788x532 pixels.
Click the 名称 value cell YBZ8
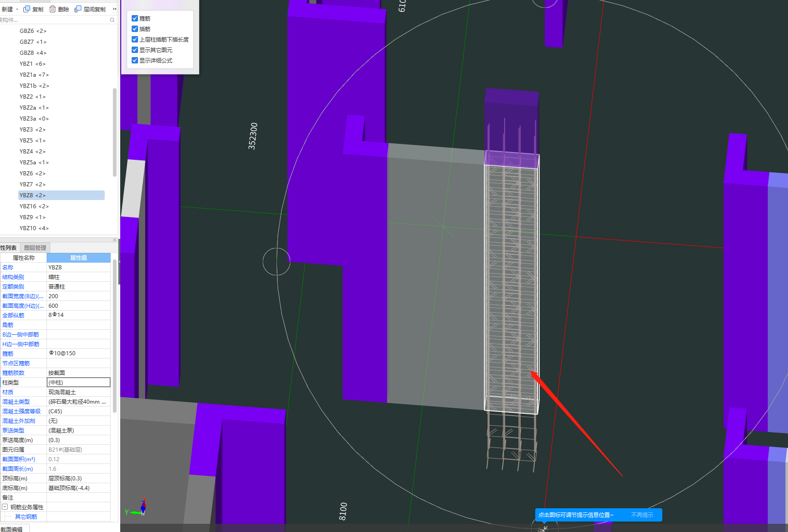79,268
